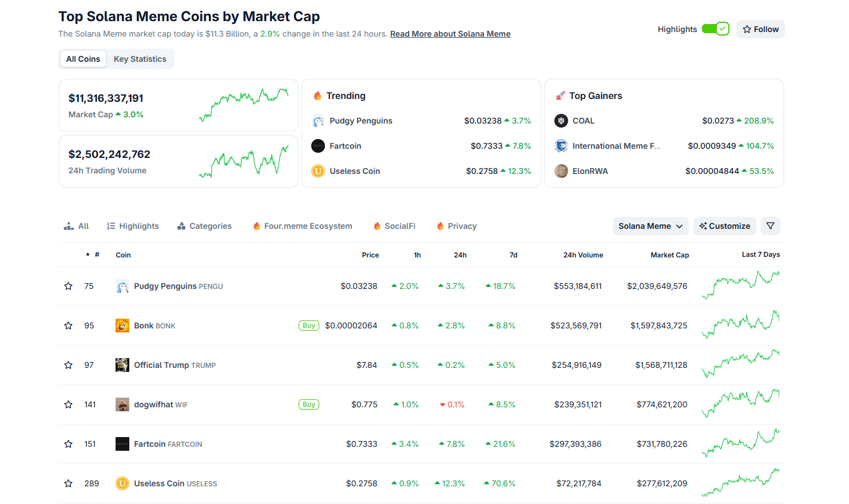Open Read More about Solana Meme link
The height and width of the screenshot is (504, 849).
coord(450,34)
